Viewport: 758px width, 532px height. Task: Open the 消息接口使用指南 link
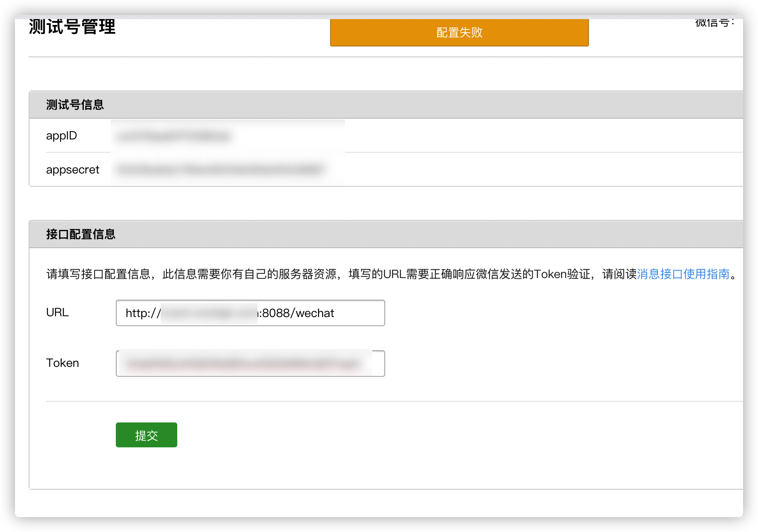(683, 274)
